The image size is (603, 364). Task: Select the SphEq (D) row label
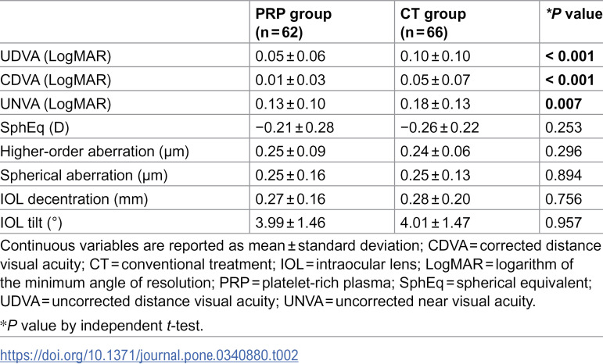tap(34, 128)
